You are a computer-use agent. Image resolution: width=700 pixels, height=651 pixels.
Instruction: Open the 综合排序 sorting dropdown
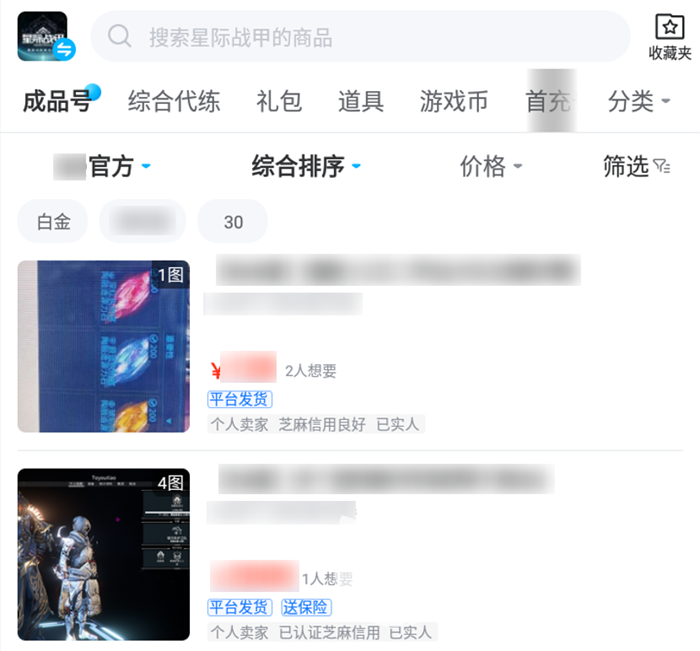click(x=306, y=166)
